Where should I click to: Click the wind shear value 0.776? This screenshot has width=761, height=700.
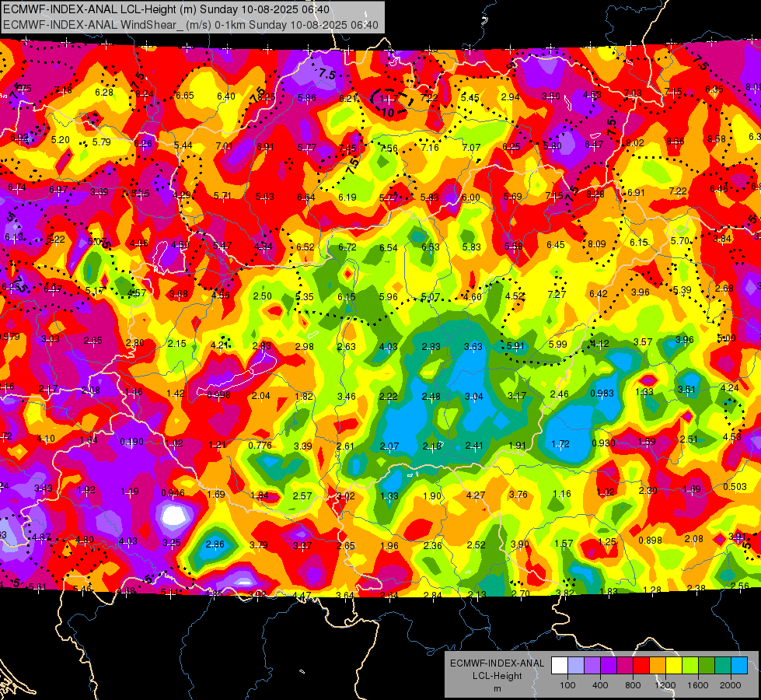(260, 446)
